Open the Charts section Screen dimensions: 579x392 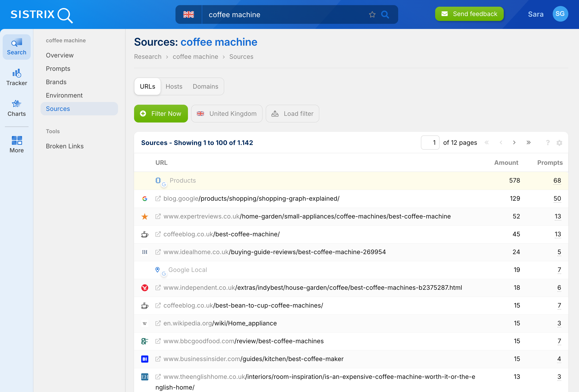(x=16, y=108)
